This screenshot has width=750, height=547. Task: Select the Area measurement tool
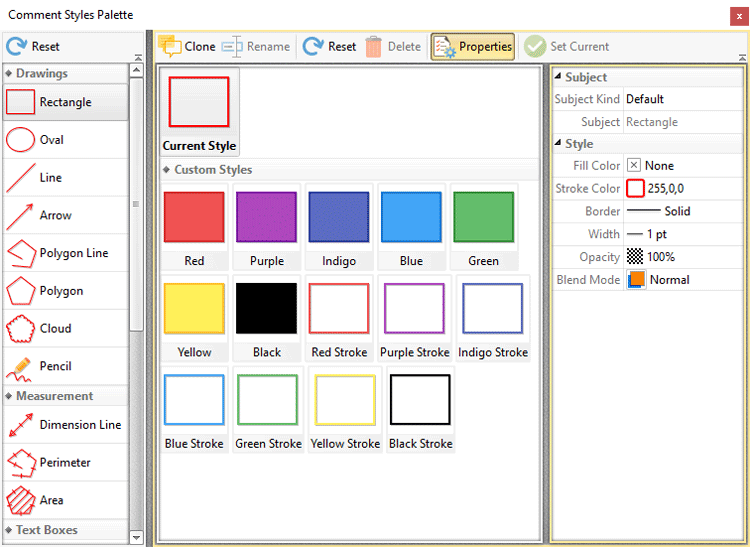[x=50, y=500]
